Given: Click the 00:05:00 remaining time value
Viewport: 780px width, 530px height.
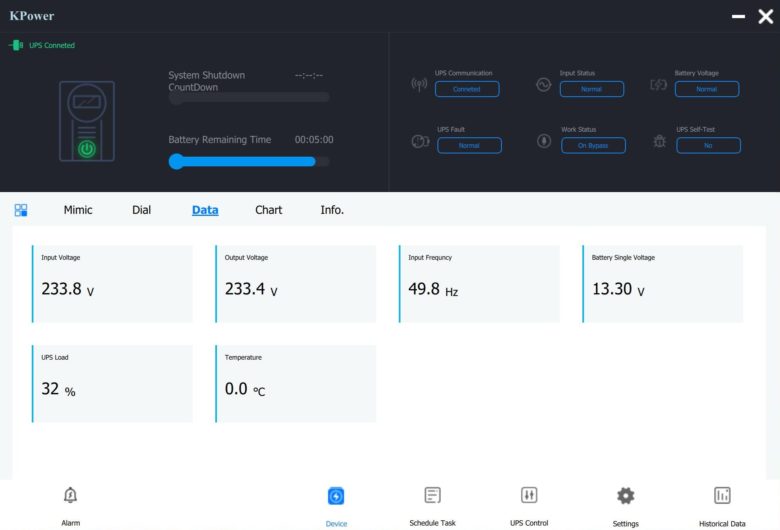Looking at the screenshot, I should pyautogui.click(x=314, y=140).
